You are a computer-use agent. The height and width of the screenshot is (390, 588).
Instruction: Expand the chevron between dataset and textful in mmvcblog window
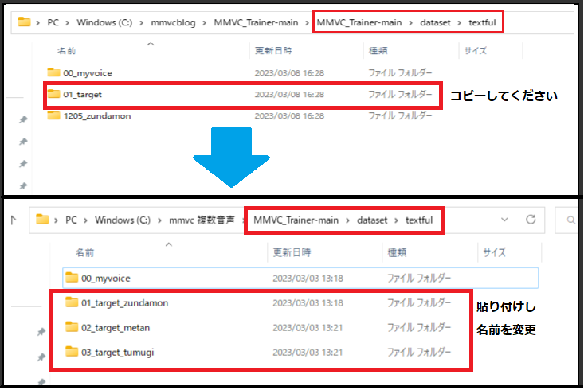(x=459, y=23)
